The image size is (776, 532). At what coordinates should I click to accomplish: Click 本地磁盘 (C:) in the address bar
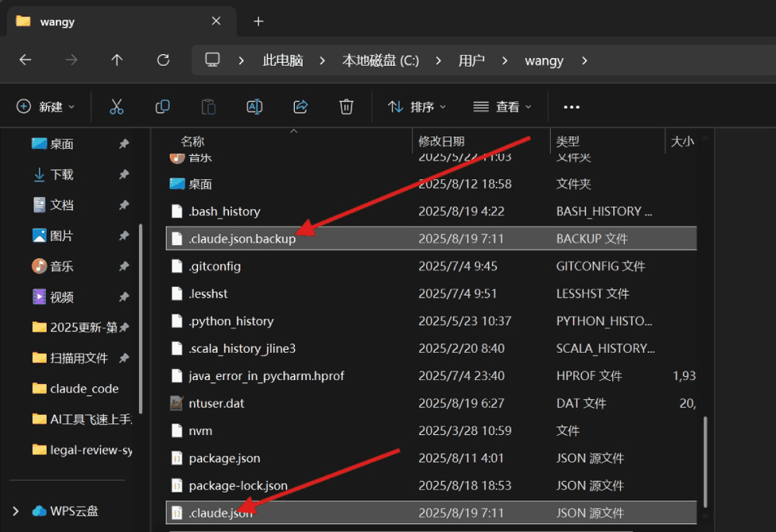(x=380, y=60)
